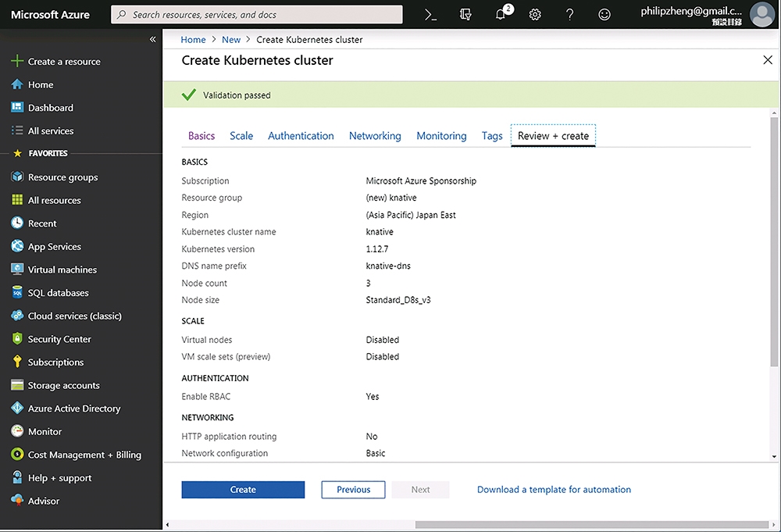Open the Help question mark
The width and height of the screenshot is (781, 532).
pos(570,15)
